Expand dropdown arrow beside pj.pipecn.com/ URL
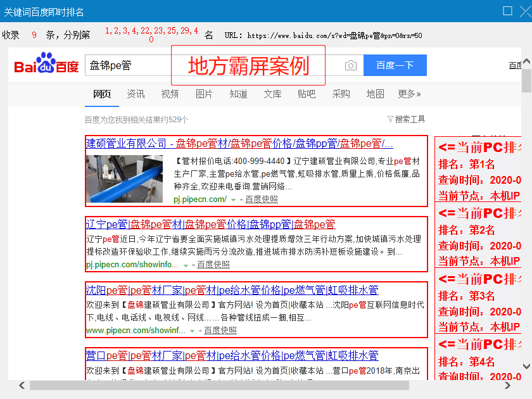 [x=233, y=199]
